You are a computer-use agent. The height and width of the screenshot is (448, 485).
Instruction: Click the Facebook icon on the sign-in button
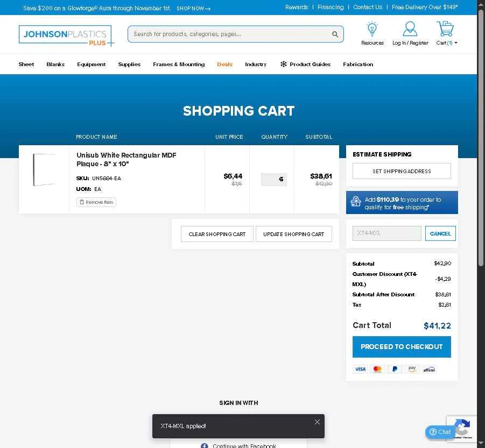[x=204, y=445]
